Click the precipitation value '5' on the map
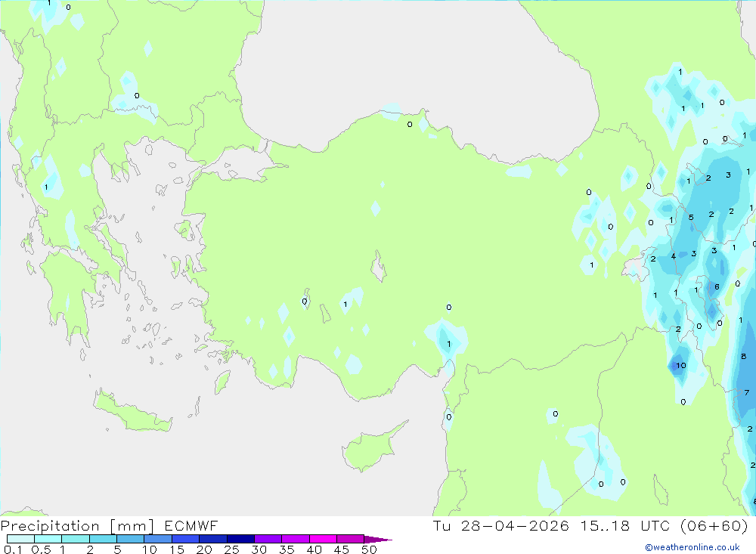The image size is (756, 554). 691,218
